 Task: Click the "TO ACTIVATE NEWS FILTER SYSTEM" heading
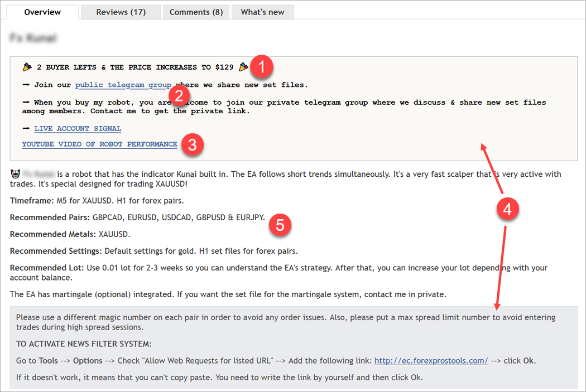point(84,344)
